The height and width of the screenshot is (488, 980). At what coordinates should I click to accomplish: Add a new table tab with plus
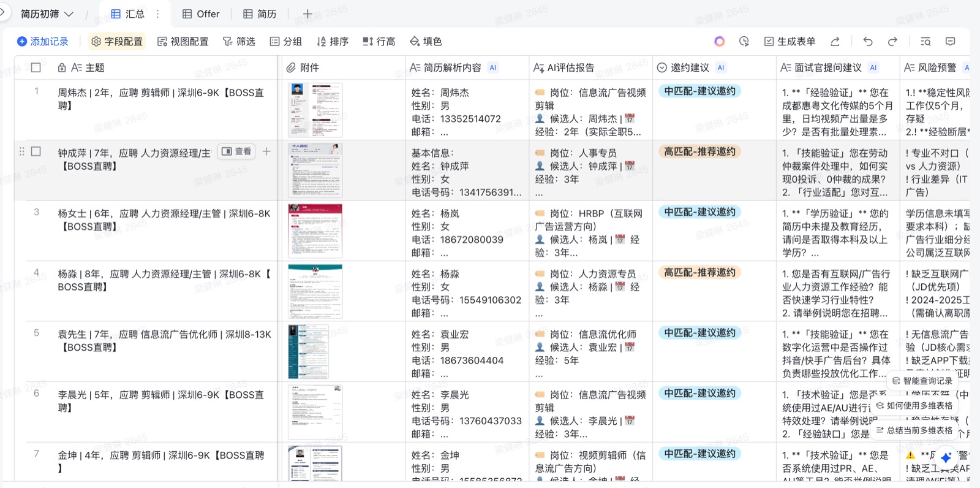pos(307,13)
